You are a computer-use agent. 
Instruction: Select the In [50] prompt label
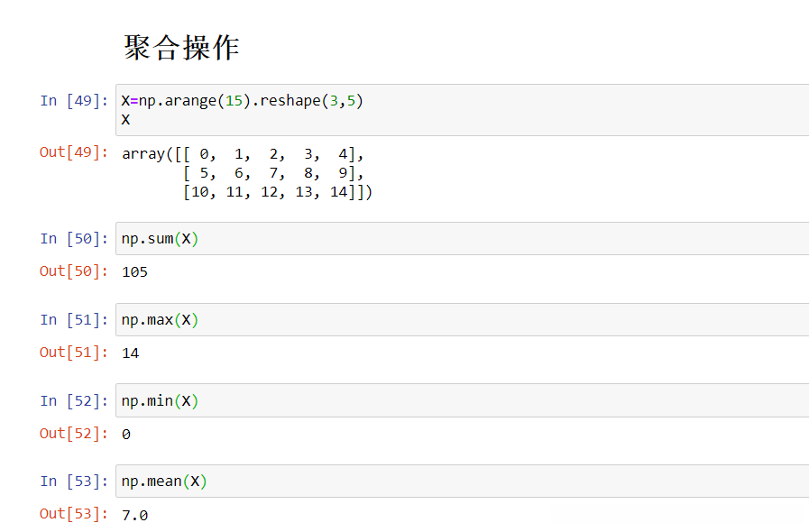[74, 239]
